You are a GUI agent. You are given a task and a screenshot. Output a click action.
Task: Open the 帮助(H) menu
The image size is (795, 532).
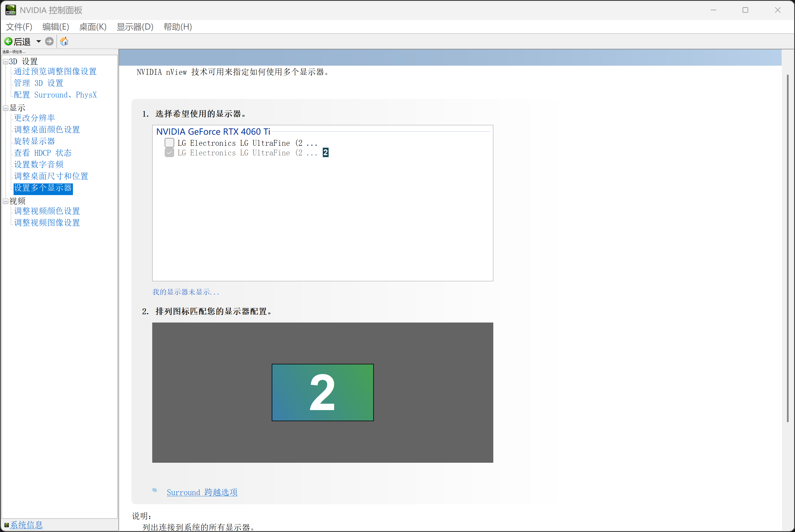(177, 27)
